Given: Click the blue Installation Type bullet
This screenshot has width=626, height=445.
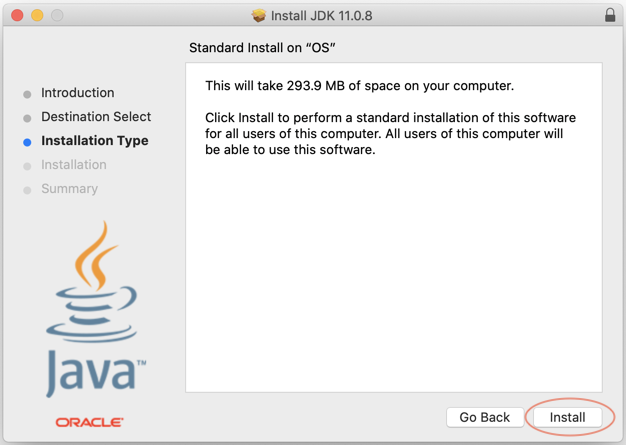Looking at the screenshot, I should (x=27, y=142).
